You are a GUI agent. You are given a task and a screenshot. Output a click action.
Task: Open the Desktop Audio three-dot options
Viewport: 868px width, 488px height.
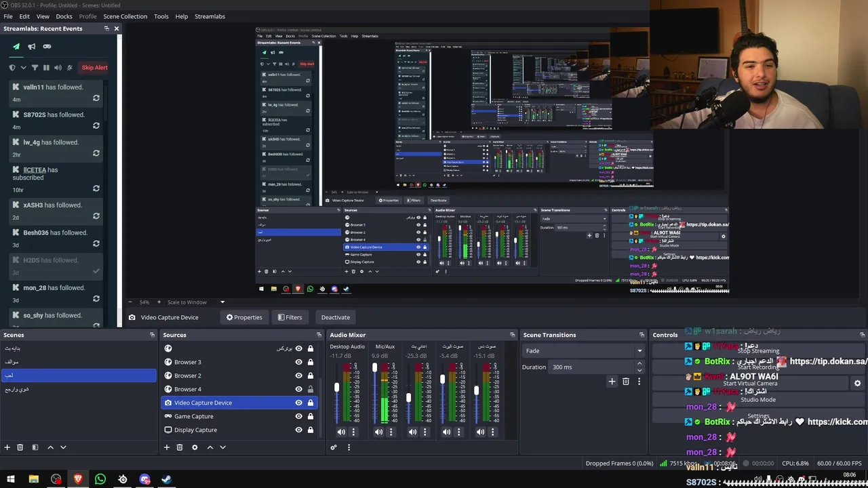tap(353, 432)
